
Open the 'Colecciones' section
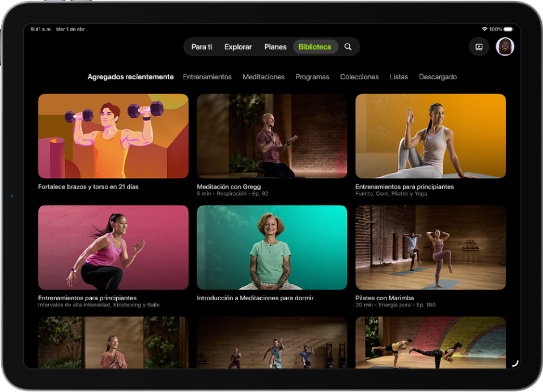(x=359, y=76)
